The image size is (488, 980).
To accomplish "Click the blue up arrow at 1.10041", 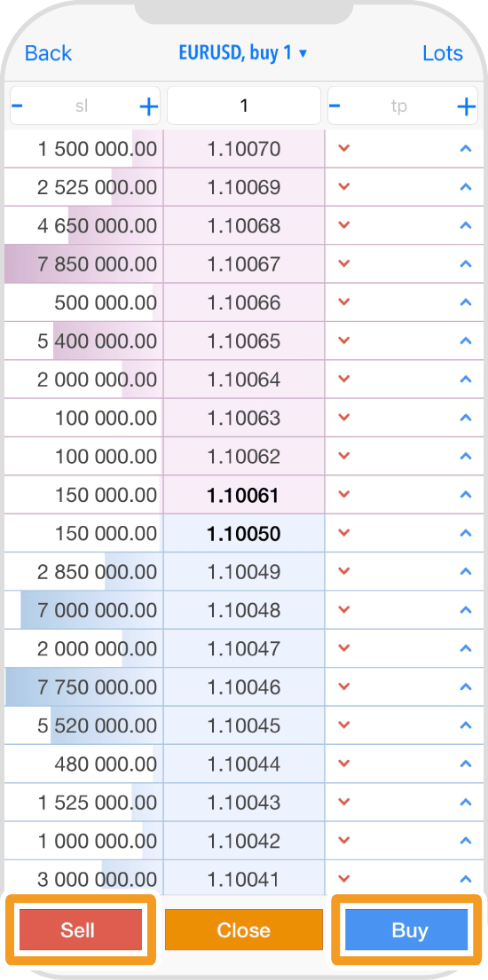I will coord(465,880).
